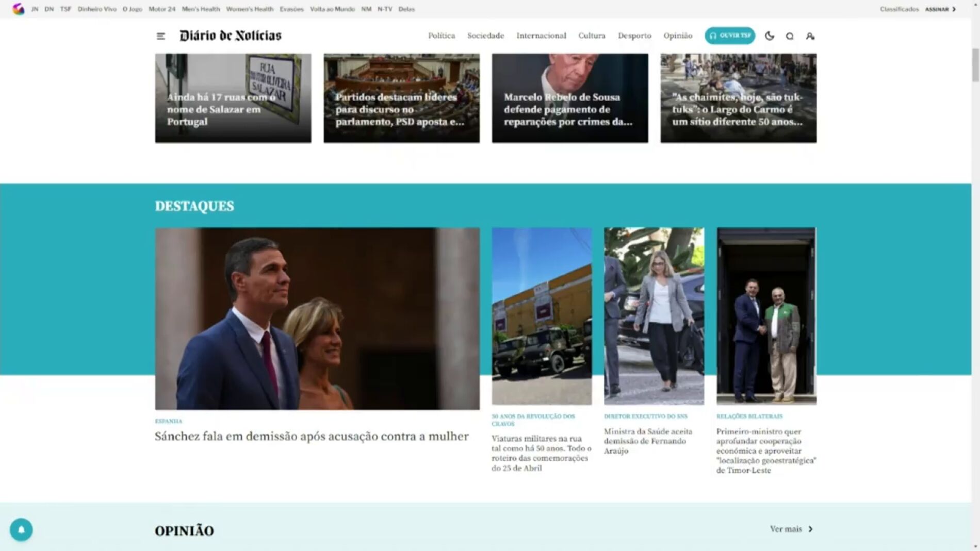Toggle dark mode moon icon
Image resolution: width=980 pixels, height=551 pixels.
pyautogui.click(x=769, y=36)
